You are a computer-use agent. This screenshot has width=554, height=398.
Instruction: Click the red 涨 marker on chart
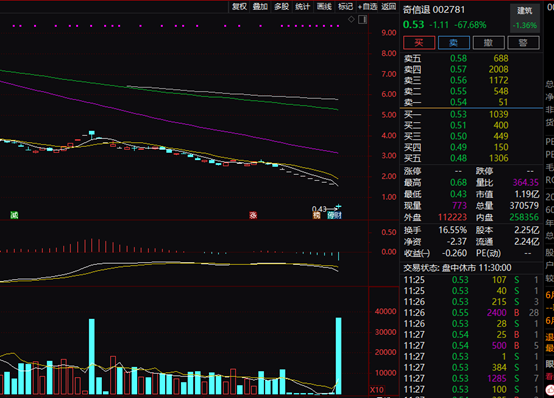coord(253,215)
